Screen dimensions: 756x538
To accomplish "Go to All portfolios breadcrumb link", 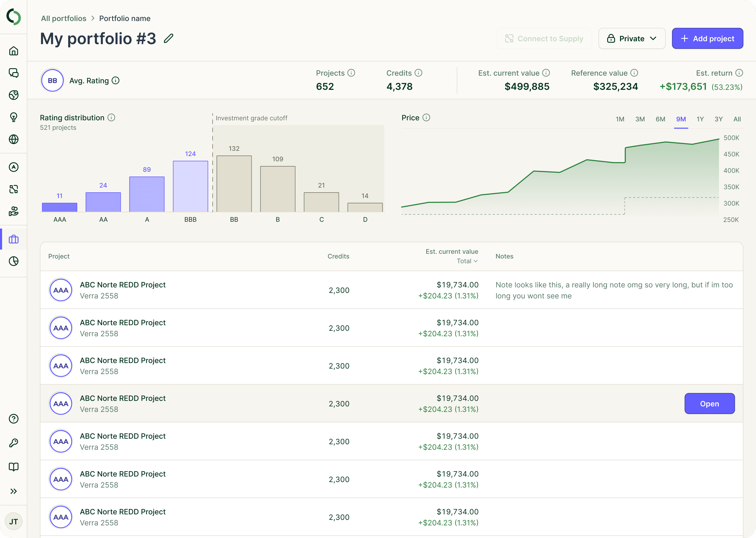I will [64, 19].
